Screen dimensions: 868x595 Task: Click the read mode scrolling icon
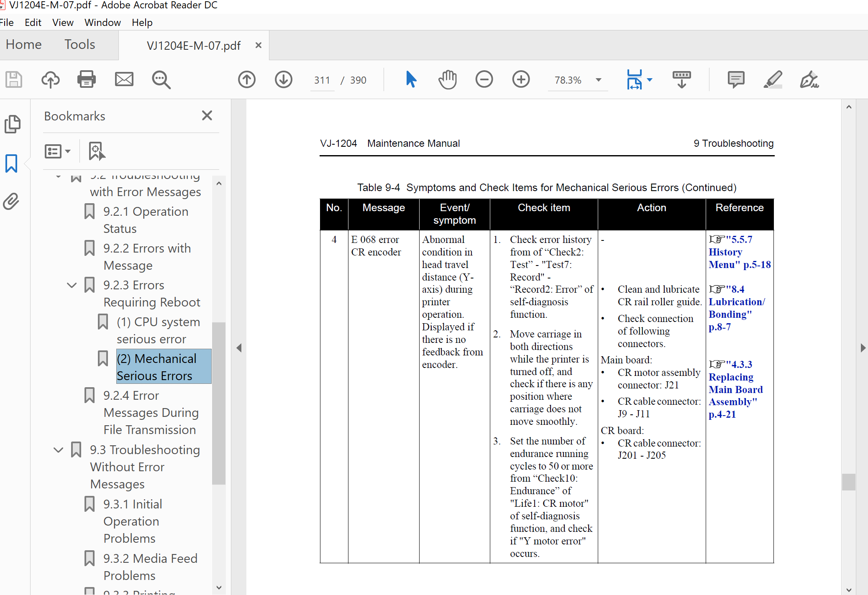(x=682, y=79)
